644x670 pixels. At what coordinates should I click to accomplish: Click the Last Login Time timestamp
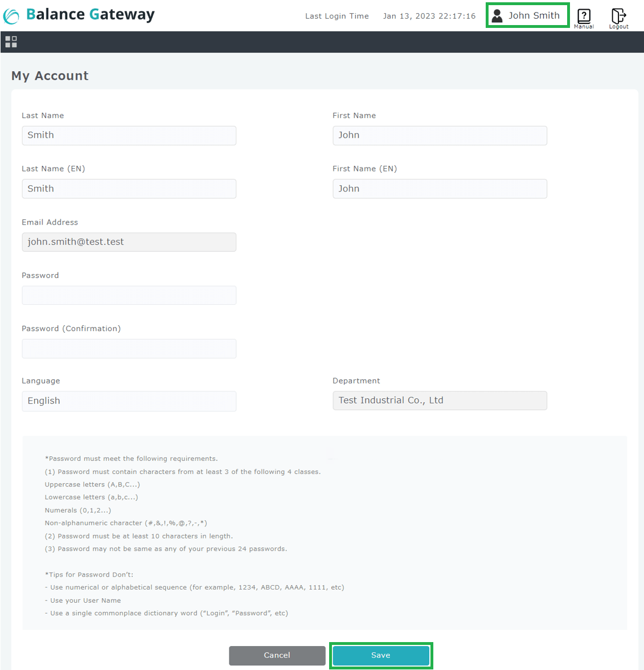click(429, 16)
